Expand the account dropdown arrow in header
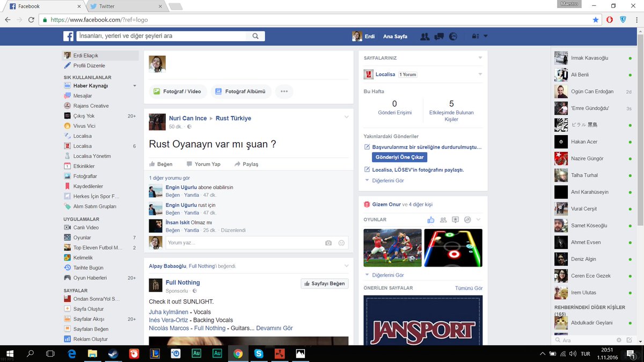Viewport: 644px width, 362px height. [x=486, y=36]
